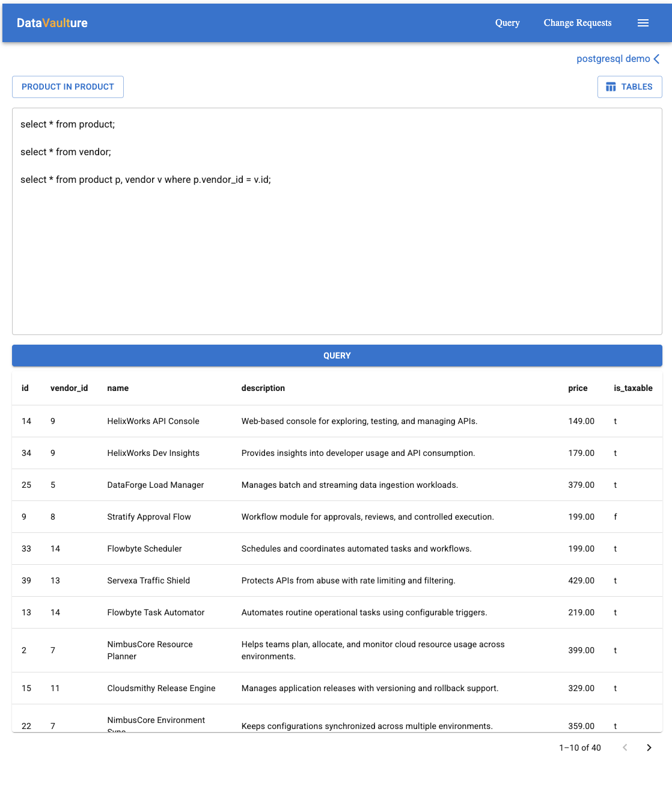This screenshot has height=800, width=672.
Task: Collapse the postgresql demo panel chevron
Action: pos(655,58)
